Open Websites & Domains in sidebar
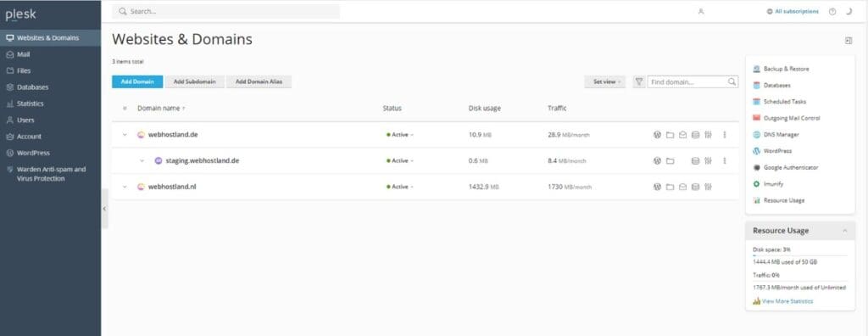 click(x=50, y=38)
